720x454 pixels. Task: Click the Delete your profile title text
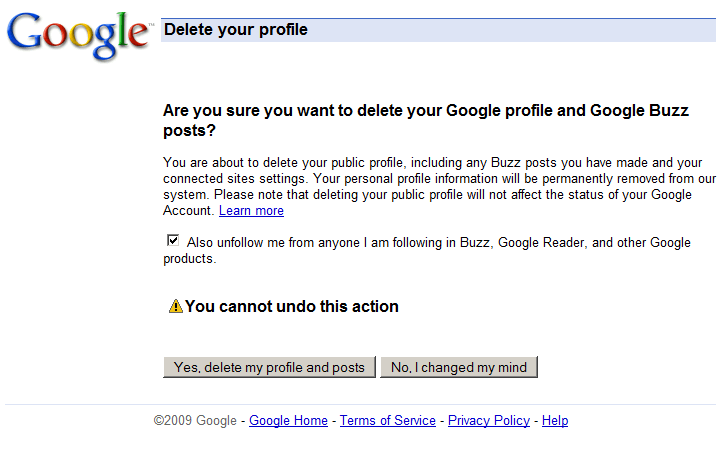[236, 30]
